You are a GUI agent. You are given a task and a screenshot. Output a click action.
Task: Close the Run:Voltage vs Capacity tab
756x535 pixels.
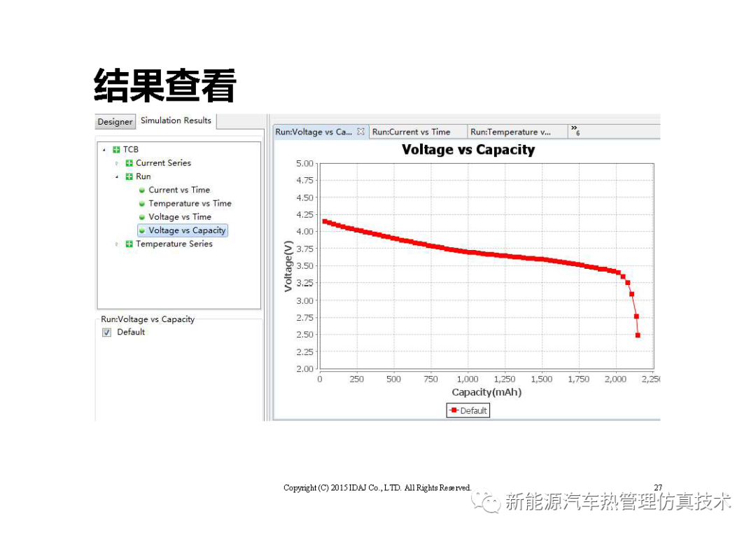tap(360, 131)
